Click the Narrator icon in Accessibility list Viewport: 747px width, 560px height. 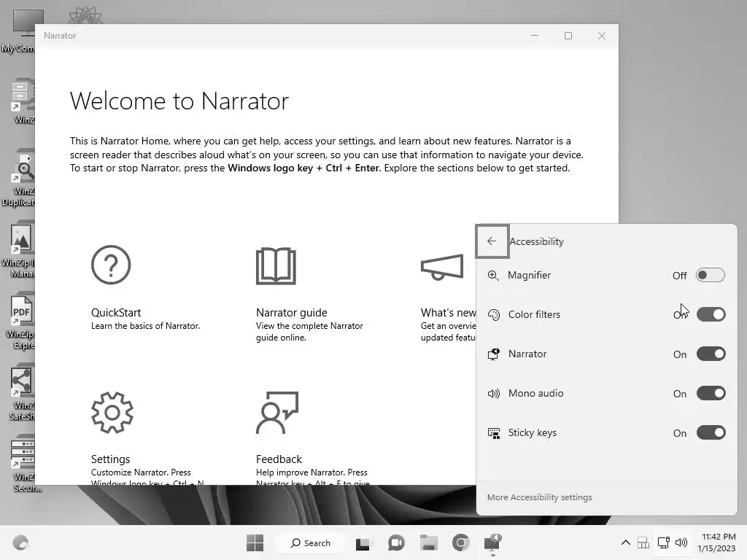point(494,354)
